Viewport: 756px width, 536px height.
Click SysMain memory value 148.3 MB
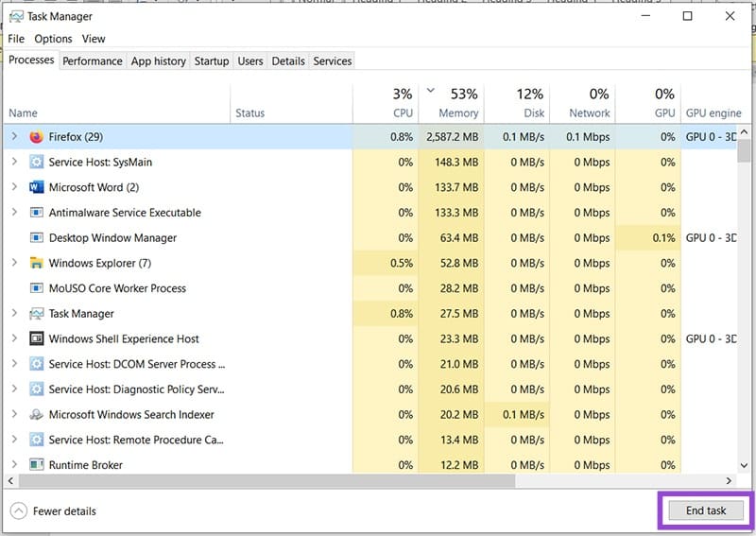pos(456,162)
